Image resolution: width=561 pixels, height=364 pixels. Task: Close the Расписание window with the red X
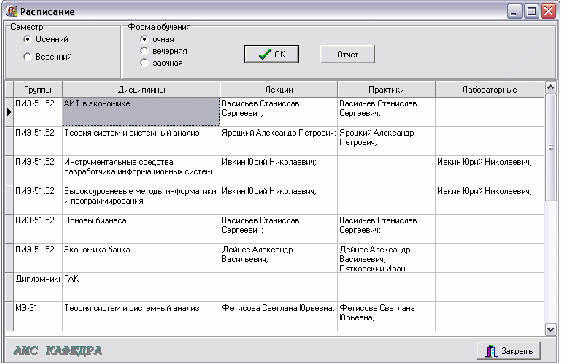[x=548, y=11]
